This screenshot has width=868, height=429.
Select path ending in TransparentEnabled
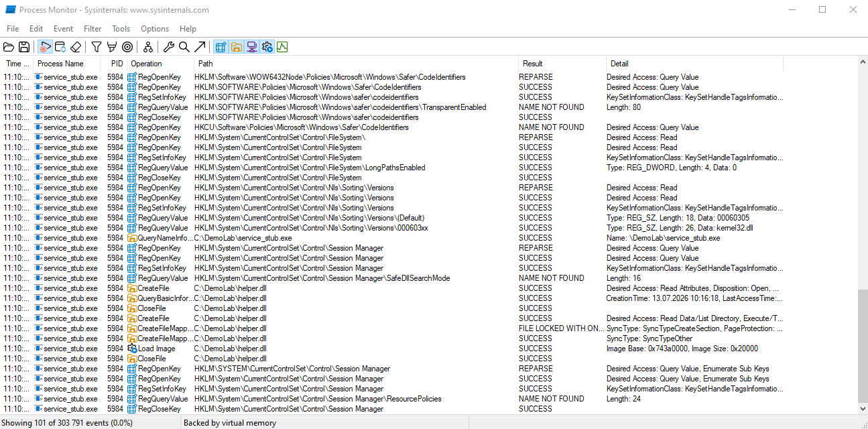click(x=340, y=107)
